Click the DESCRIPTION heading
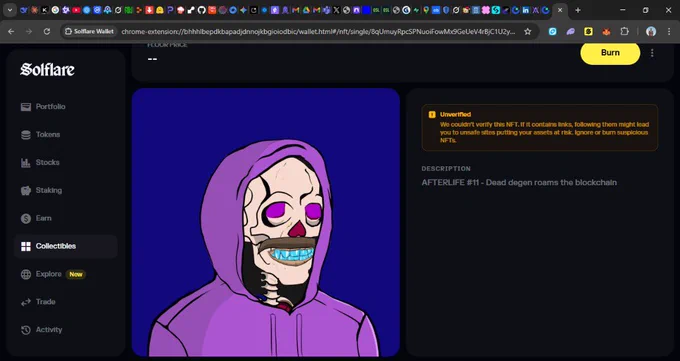Screen dimensions: 680x361 [x=446, y=169]
